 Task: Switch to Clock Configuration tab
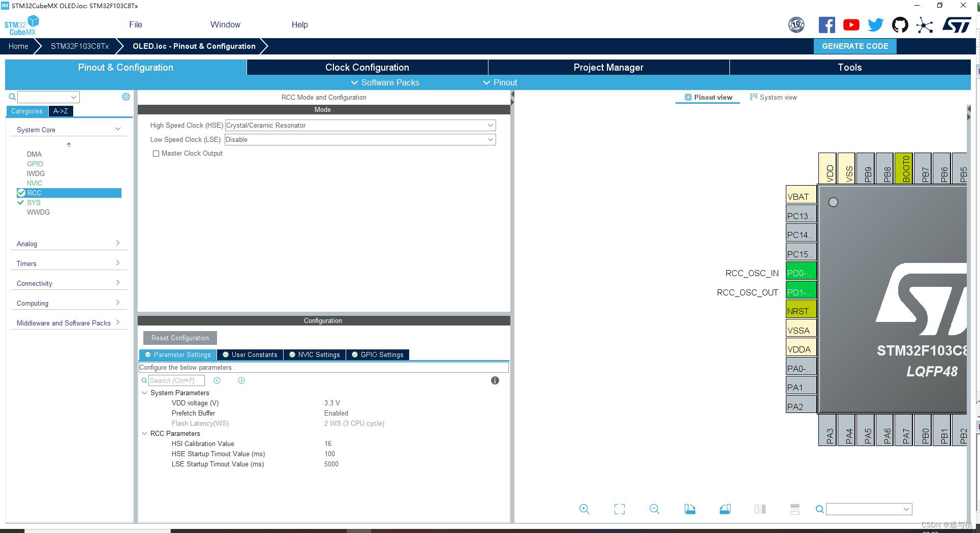[x=367, y=67]
